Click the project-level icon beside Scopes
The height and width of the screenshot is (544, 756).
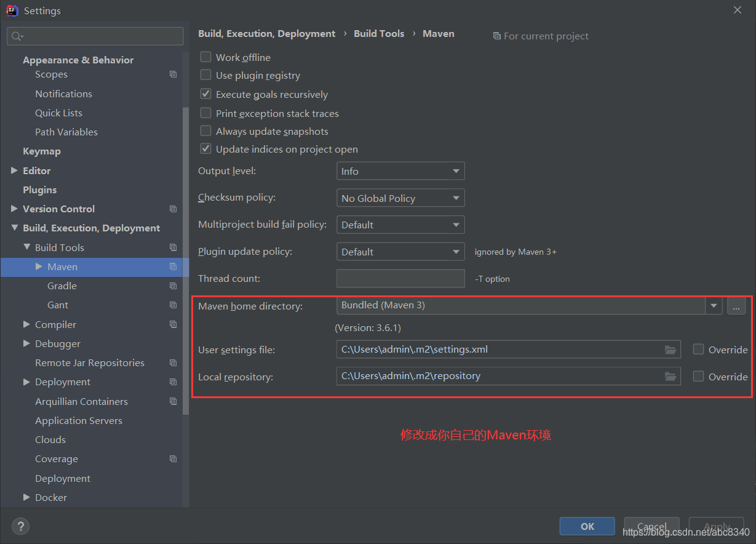pos(173,74)
